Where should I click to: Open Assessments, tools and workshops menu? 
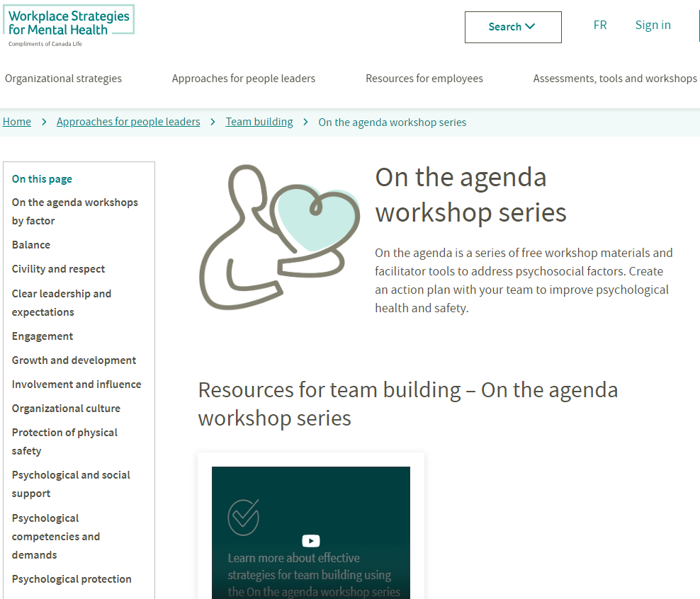[615, 79]
